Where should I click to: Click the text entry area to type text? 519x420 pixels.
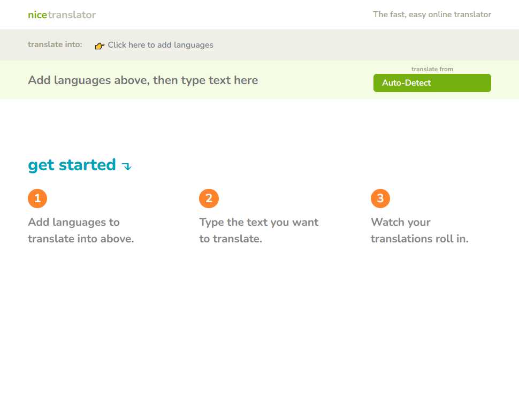pos(143,80)
